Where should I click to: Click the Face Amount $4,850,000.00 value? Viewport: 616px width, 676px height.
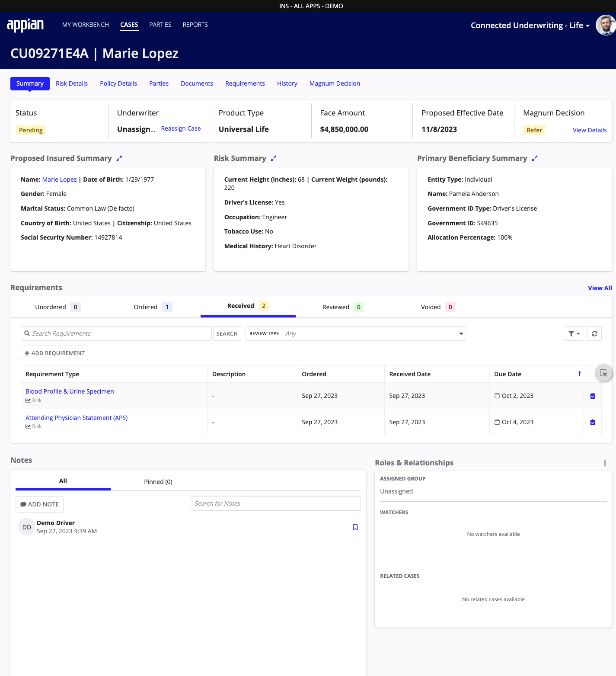coord(344,129)
